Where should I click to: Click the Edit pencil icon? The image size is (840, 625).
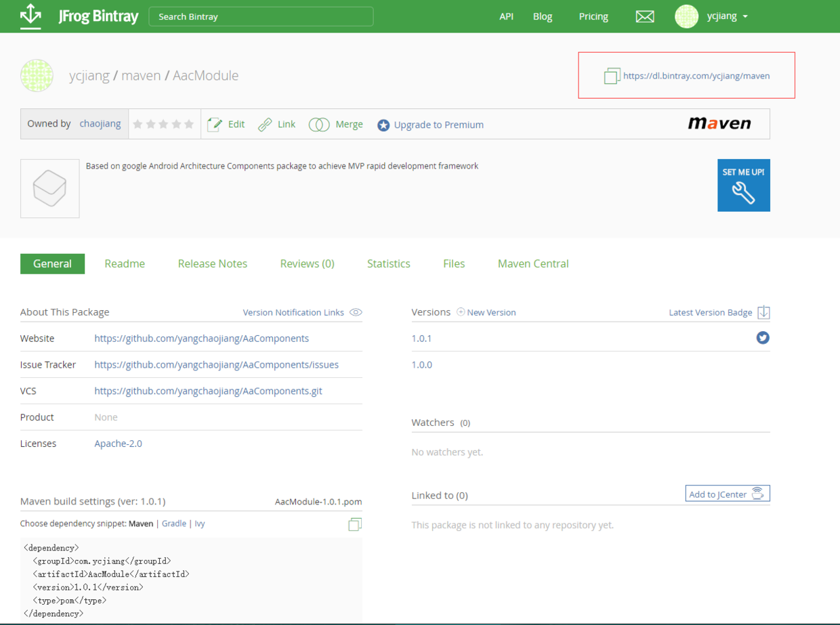pos(215,125)
